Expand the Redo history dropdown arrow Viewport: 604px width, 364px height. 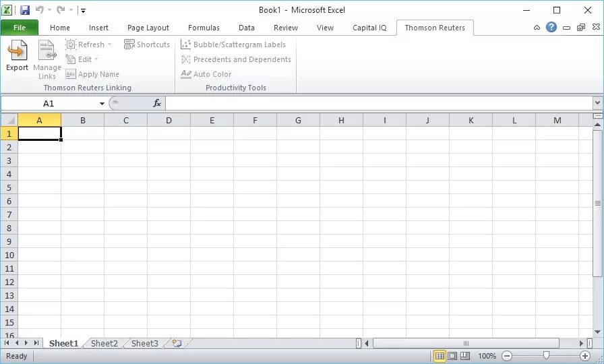(x=71, y=10)
